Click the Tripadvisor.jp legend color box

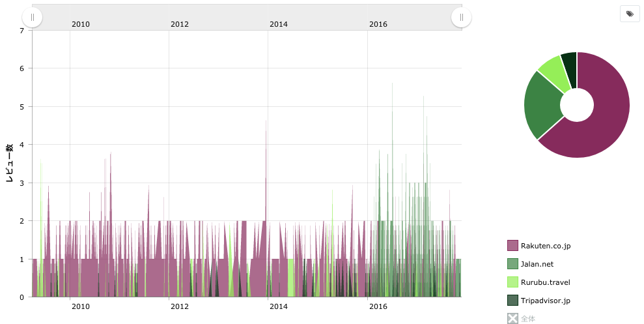pyautogui.click(x=512, y=301)
